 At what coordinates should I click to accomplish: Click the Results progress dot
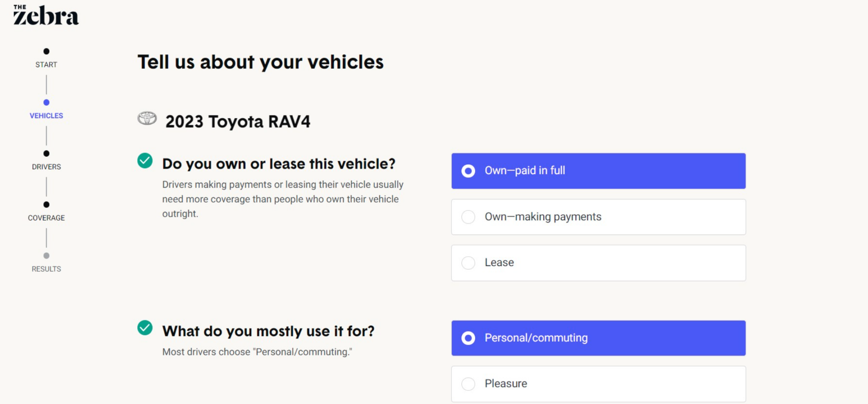pyautogui.click(x=46, y=255)
